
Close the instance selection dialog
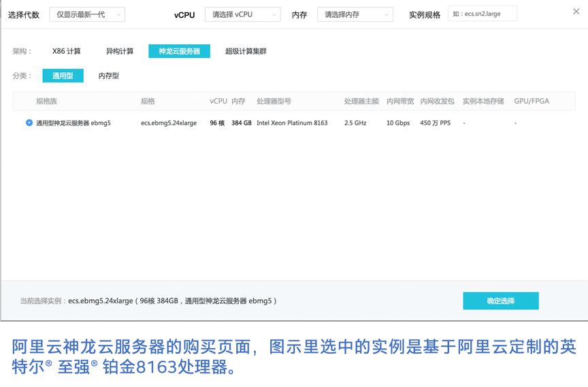(576, 12)
